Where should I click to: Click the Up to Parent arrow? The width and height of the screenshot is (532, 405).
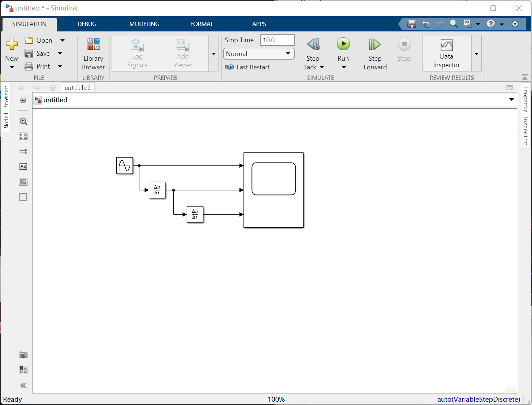[53, 87]
